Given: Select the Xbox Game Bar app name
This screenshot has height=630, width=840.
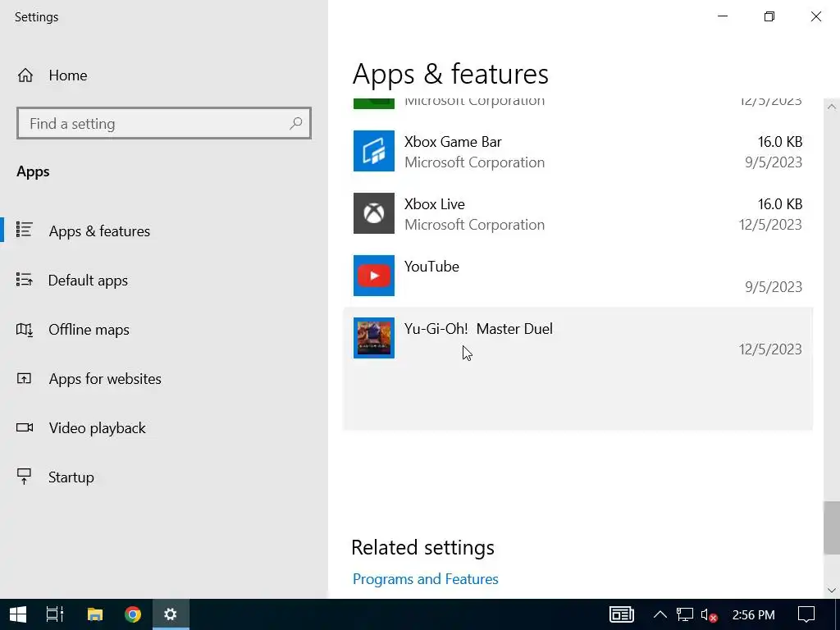Looking at the screenshot, I should pyautogui.click(x=453, y=142).
